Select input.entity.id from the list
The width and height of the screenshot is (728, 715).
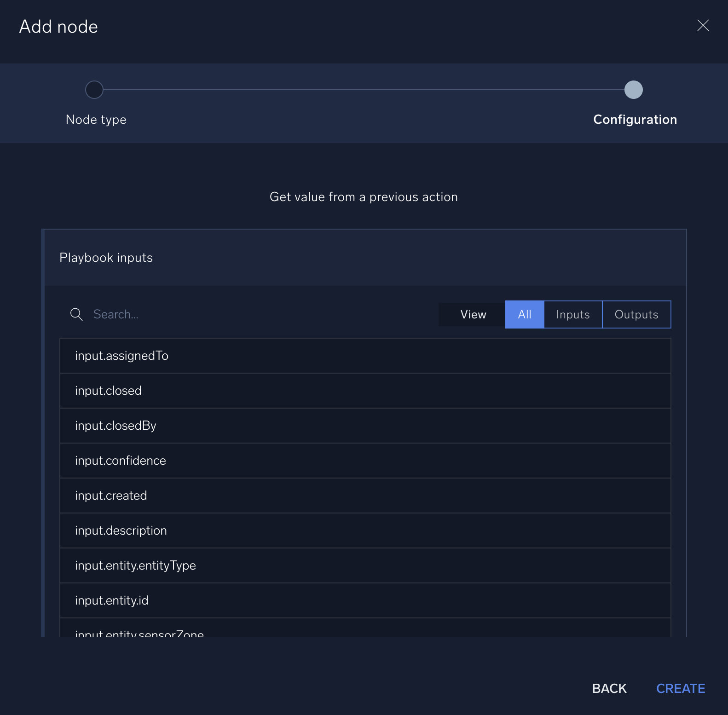point(365,600)
